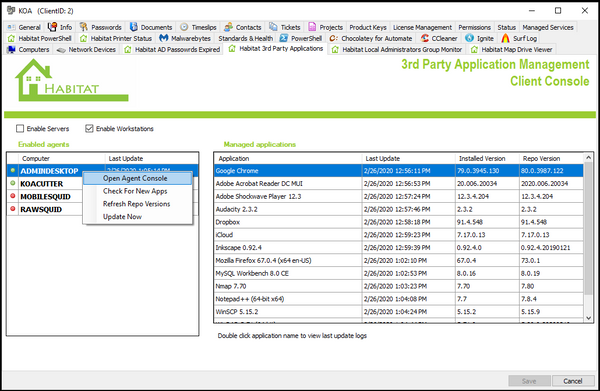This screenshot has width=600, height=391.
Task: Select the Nmap 7.70 row
Action: click(399, 286)
